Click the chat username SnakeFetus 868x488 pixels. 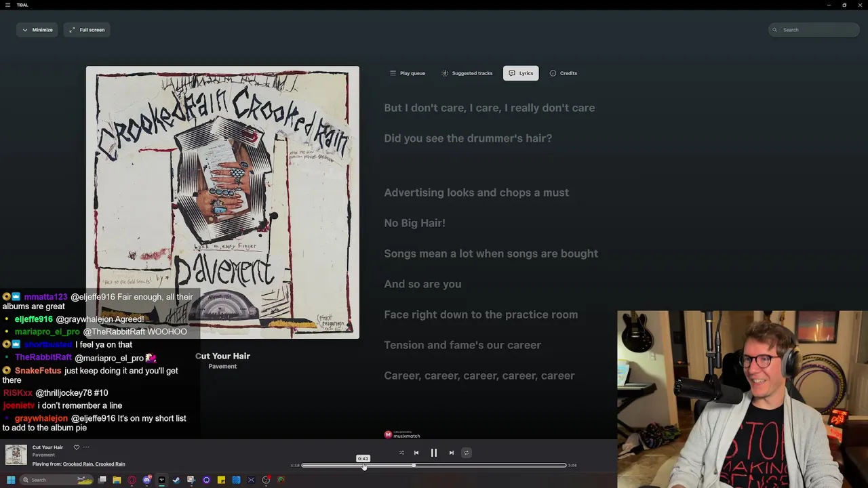tap(38, 371)
